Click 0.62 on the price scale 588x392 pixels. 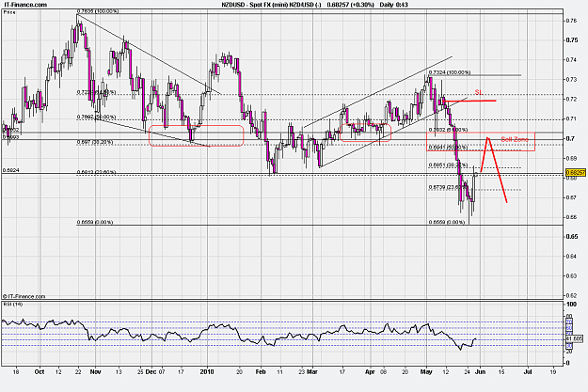pos(571,296)
